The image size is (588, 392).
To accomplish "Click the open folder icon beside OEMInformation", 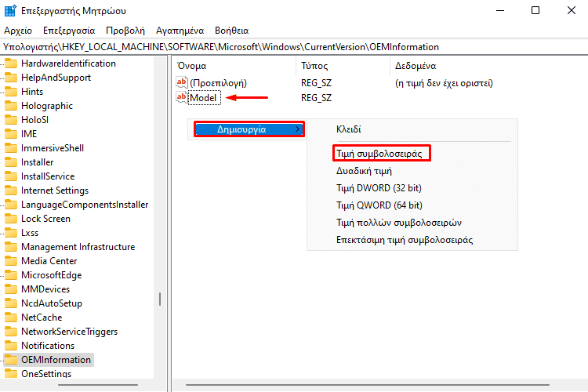I will tap(11, 360).
